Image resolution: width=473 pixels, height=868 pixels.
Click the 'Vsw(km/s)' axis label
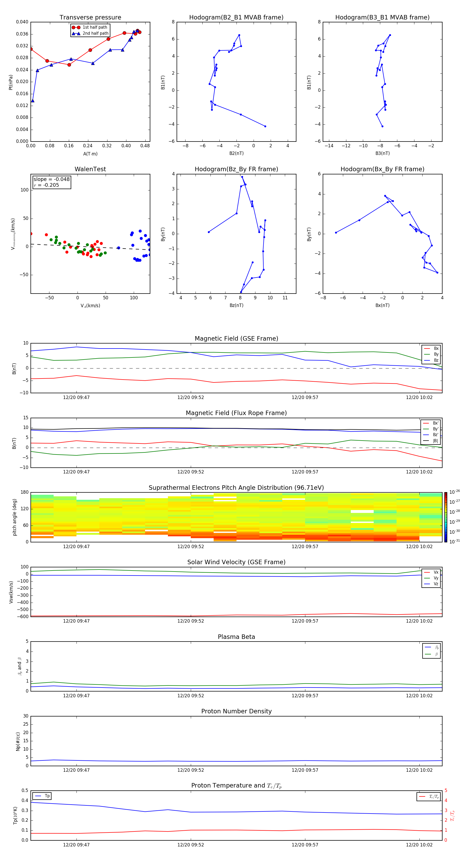(11, 592)
